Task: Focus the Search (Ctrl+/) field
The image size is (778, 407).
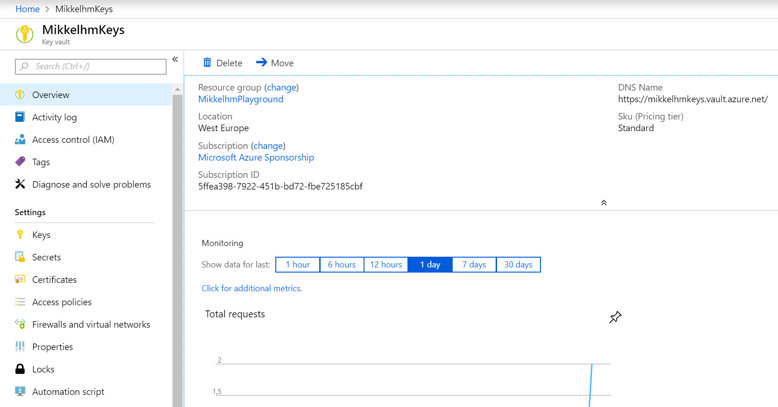Action: point(91,67)
